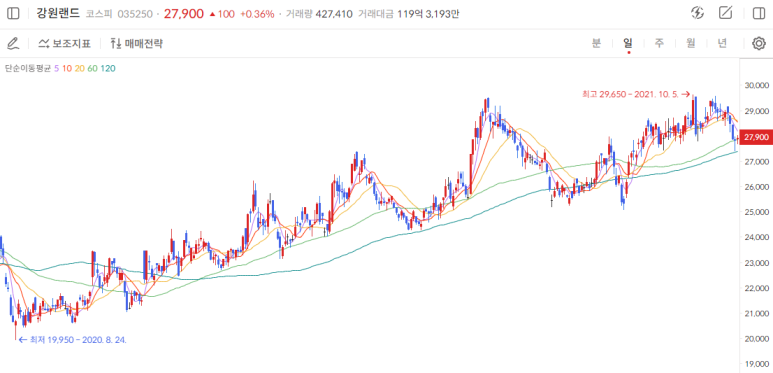Select the 10-day moving average value

[67, 68]
